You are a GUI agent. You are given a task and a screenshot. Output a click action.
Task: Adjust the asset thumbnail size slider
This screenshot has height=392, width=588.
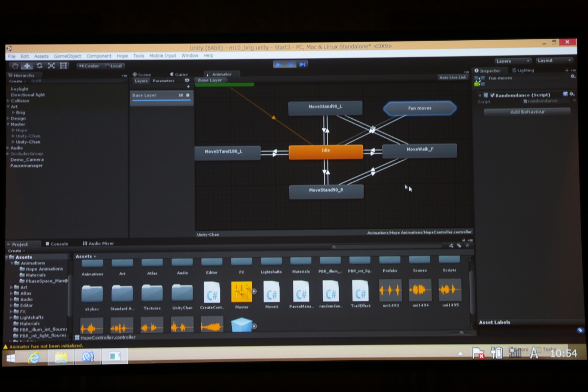point(461,333)
